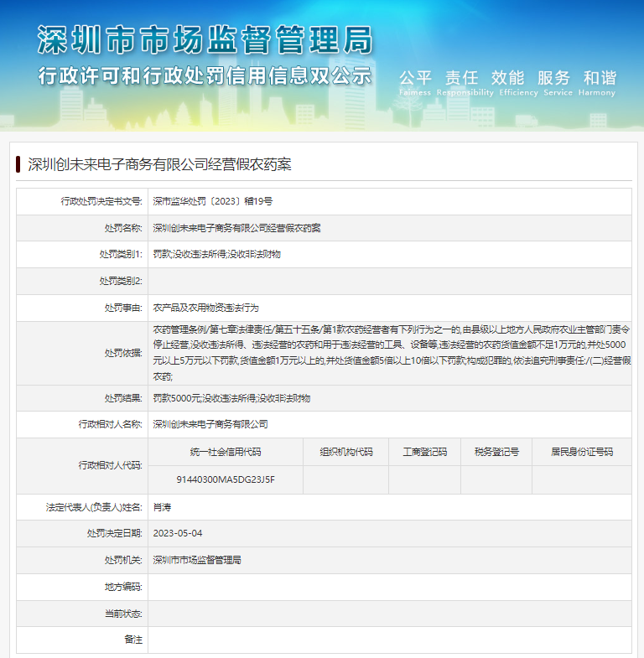Click the 处罚决定日期 label
Screen dimensions: 644x658
(x=115, y=533)
